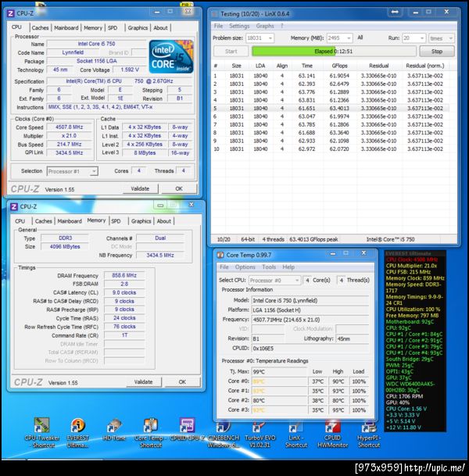Click CPU Core: 1.56 V line in EVEREST panel

[406, 409]
